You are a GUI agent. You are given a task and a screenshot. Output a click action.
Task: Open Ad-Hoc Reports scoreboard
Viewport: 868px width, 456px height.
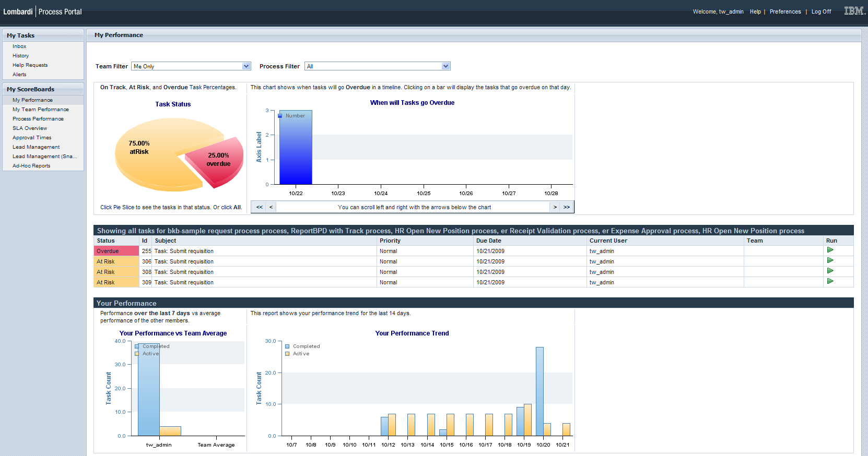31,166
